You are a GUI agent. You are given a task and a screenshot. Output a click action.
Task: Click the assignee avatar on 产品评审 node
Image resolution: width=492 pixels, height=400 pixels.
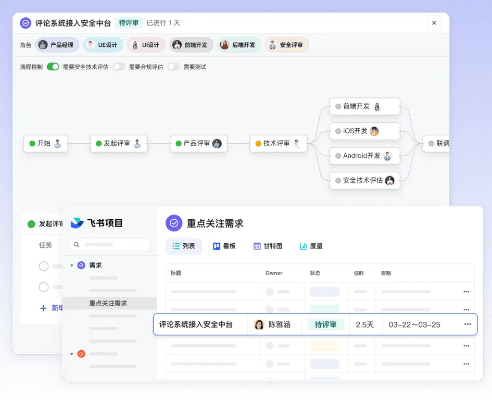coord(217,143)
